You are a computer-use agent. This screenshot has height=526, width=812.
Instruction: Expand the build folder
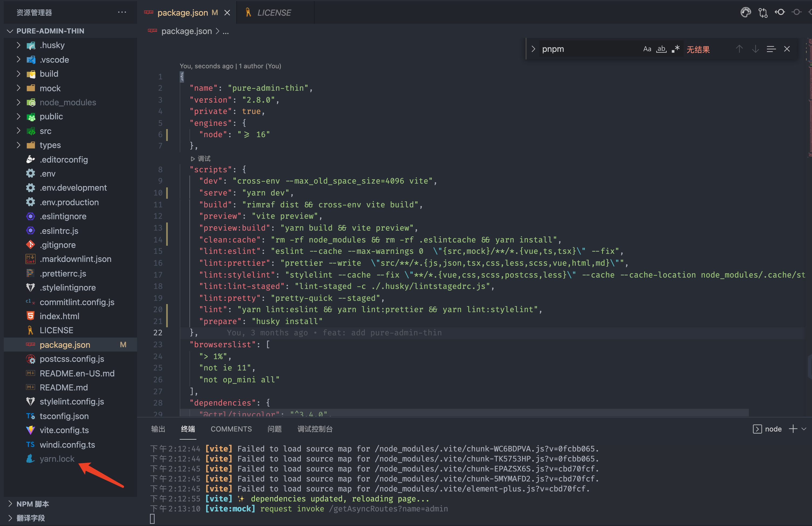[x=19, y=74]
